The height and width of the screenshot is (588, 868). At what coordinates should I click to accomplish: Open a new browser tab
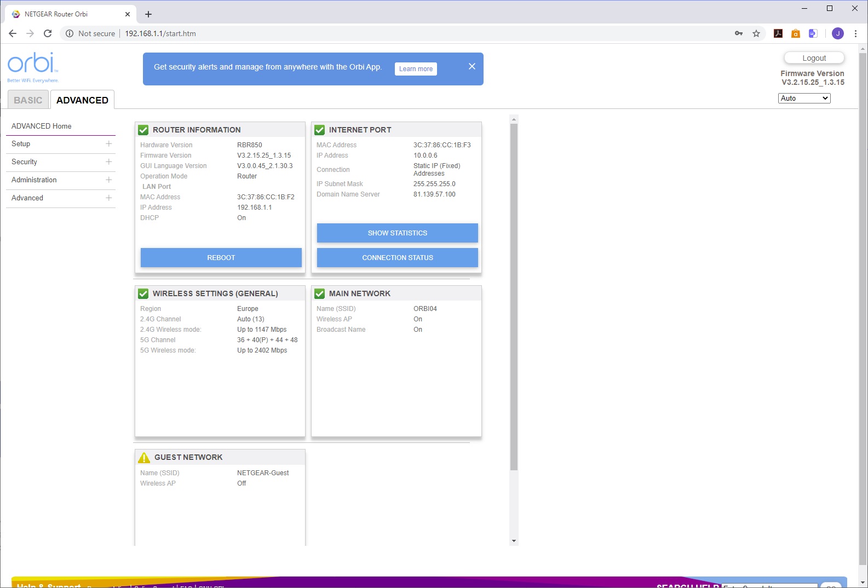point(148,14)
